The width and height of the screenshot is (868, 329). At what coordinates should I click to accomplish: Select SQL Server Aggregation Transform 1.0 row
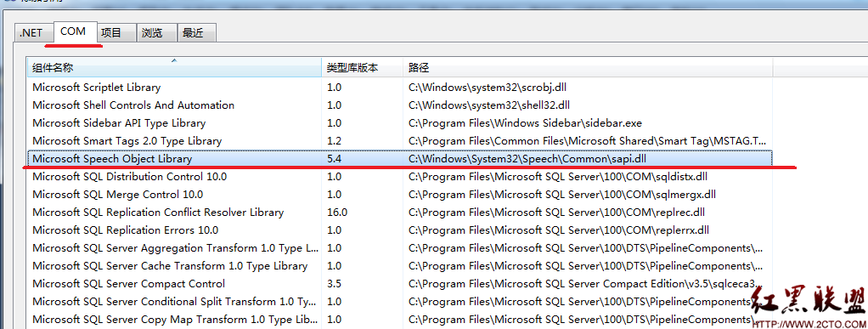pyautogui.click(x=400, y=248)
